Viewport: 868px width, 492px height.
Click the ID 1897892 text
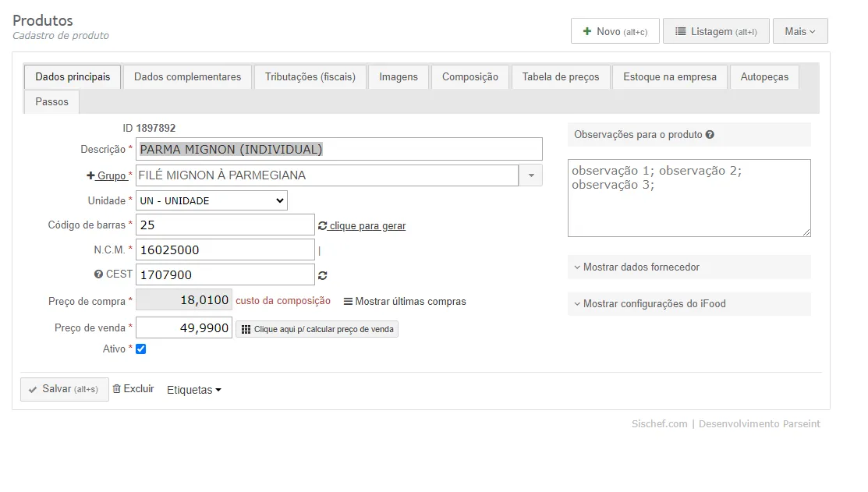click(x=149, y=129)
